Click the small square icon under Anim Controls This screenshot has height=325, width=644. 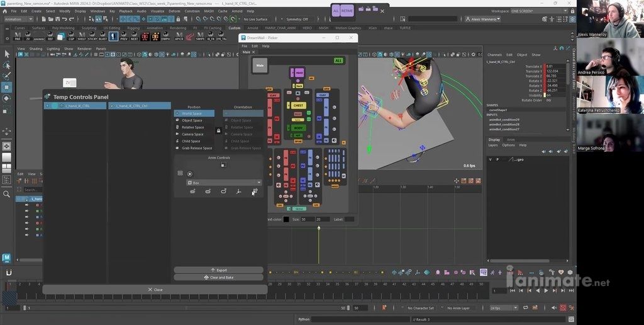coord(223,164)
